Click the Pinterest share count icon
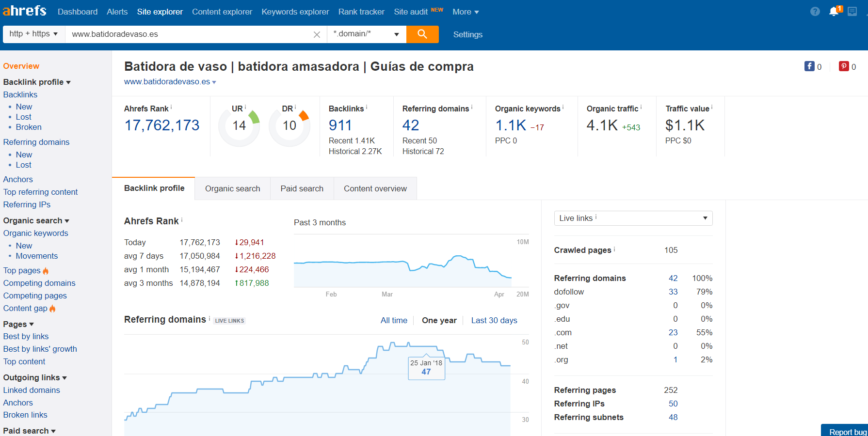 pyautogui.click(x=844, y=66)
